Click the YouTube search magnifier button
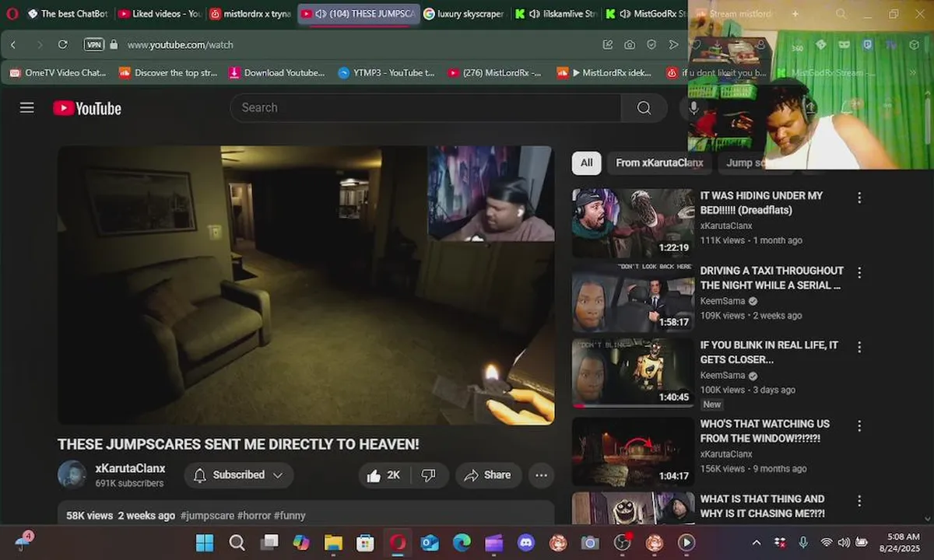The height and width of the screenshot is (560, 934). click(644, 107)
